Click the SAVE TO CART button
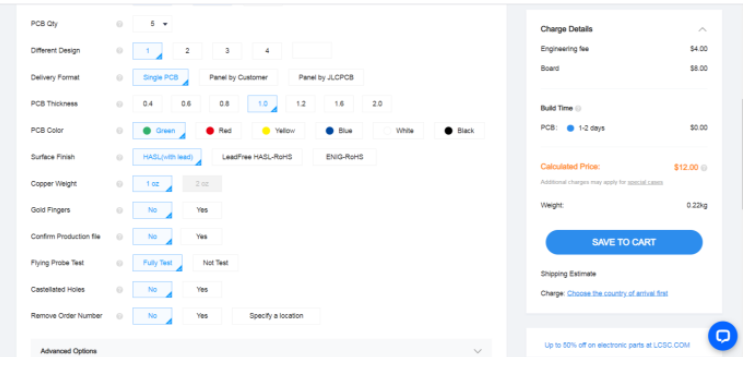This screenshot has width=743, height=366. 624,242
